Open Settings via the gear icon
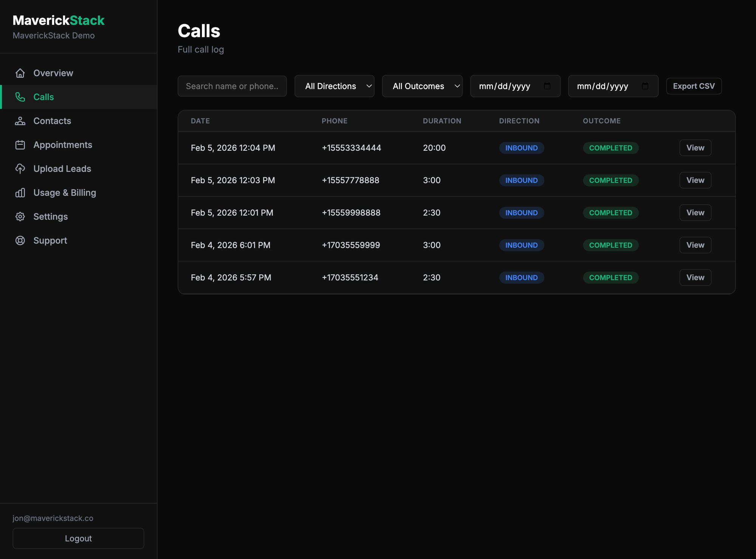756x559 pixels. pyautogui.click(x=20, y=216)
